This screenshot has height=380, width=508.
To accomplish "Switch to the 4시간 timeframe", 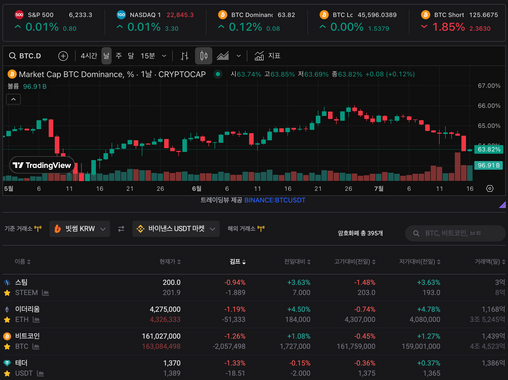I will click(89, 56).
